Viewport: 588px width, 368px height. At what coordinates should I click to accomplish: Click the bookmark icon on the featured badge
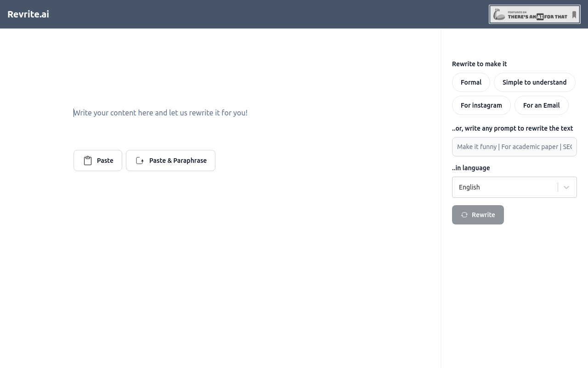(574, 15)
